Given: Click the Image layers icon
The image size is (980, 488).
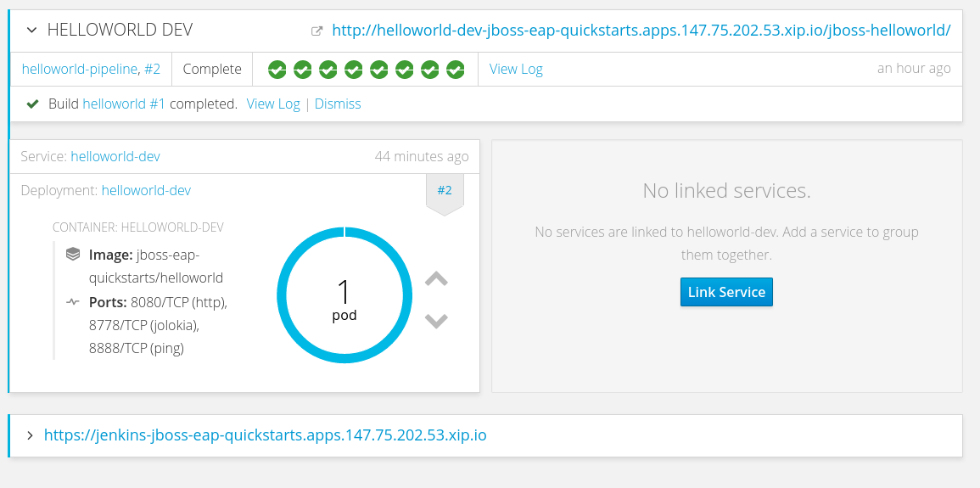Looking at the screenshot, I should click(x=73, y=255).
